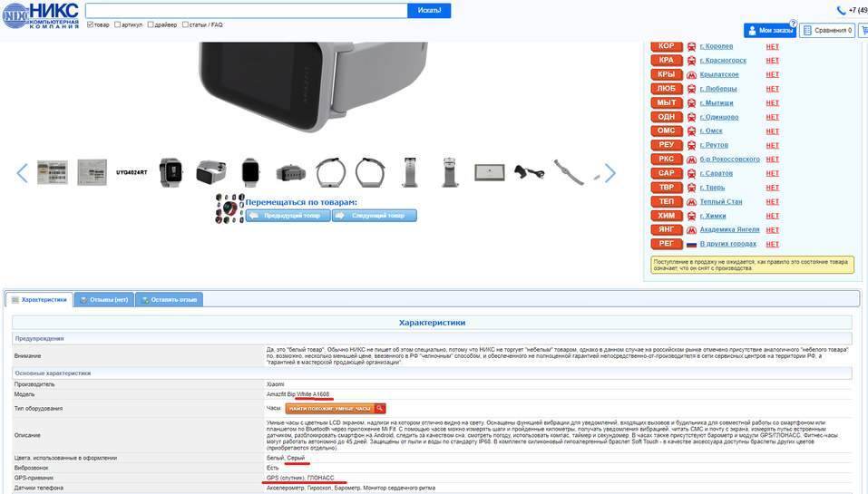The width and height of the screenshot is (868, 494).
Task: Select first box label thumbnail
Action: [x=53, y=172]
